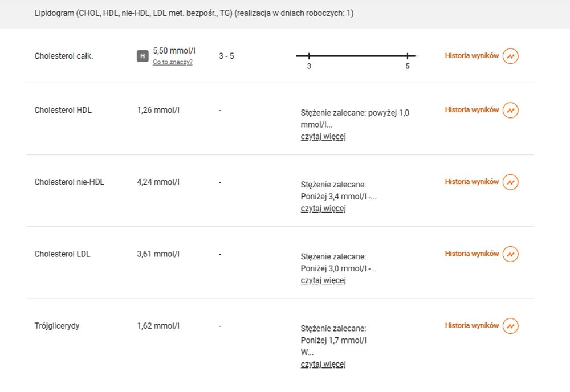The image size is (570, 392).
Task: Expand 'czytaj więcej' under Trójglicerydy recommendation
Action: coord(323,364)
